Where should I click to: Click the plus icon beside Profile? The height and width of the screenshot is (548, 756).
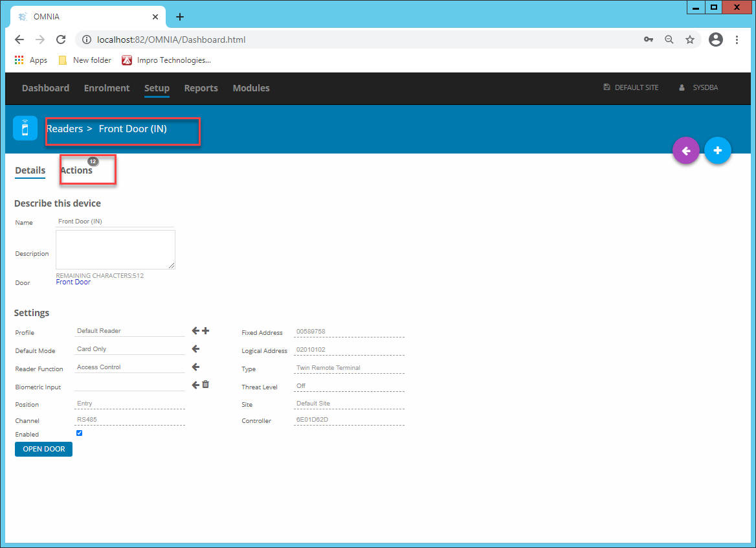[205, 331]
